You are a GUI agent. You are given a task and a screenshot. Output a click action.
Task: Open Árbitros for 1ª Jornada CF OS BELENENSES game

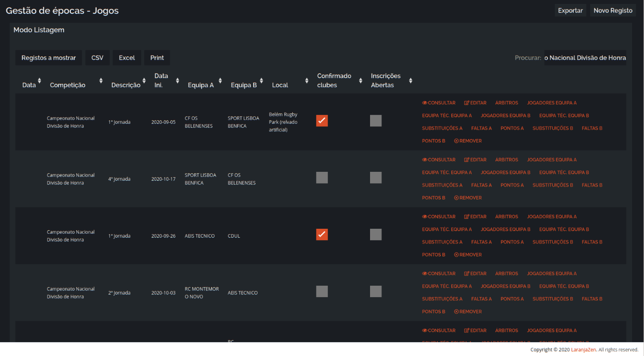506,103
